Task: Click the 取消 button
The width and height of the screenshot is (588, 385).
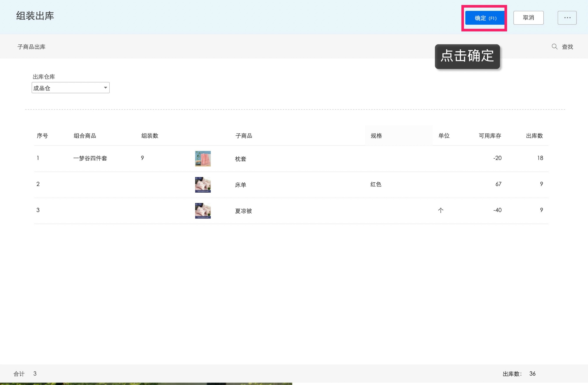Action: pyautogui.click(x=528, y=18)
